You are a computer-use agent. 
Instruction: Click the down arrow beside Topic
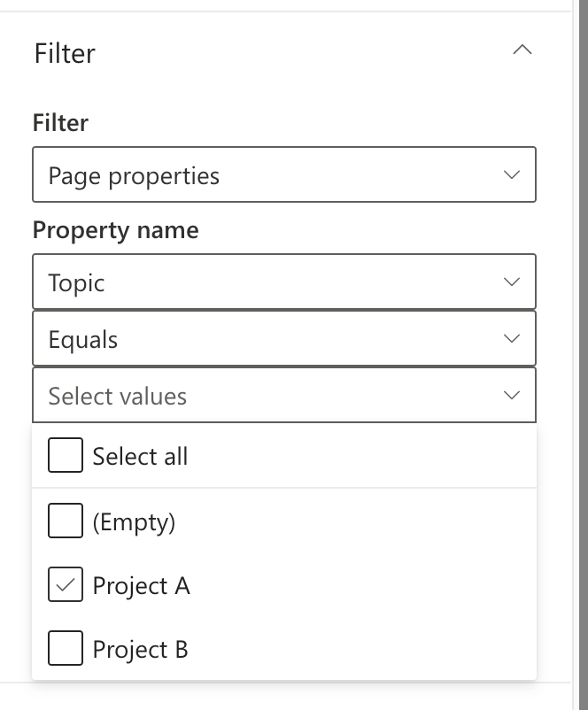[511, 282]
